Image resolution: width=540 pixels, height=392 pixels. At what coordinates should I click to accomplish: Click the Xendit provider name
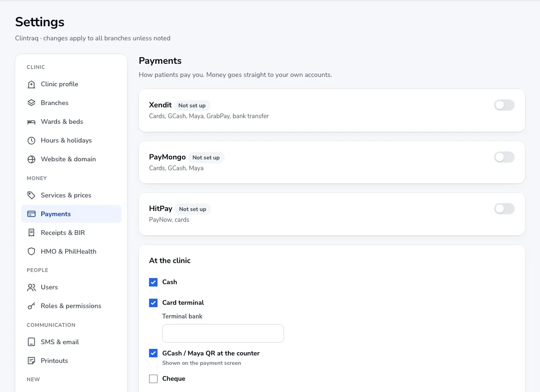click(x=160, y=105)
